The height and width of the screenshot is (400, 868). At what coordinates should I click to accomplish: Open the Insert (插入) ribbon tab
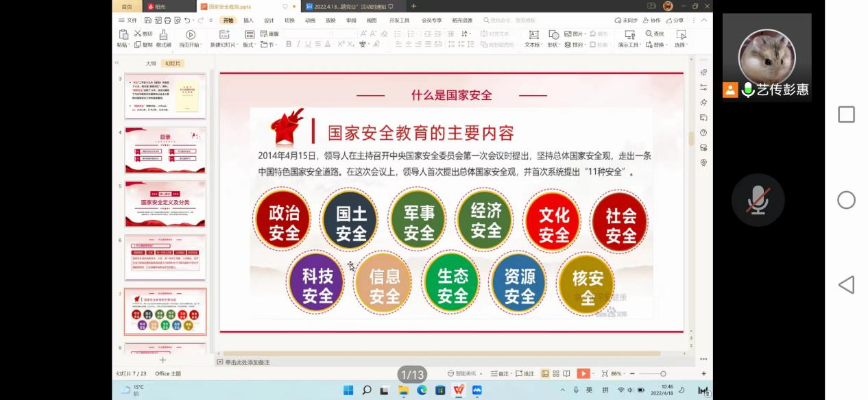tap(248, 21)
